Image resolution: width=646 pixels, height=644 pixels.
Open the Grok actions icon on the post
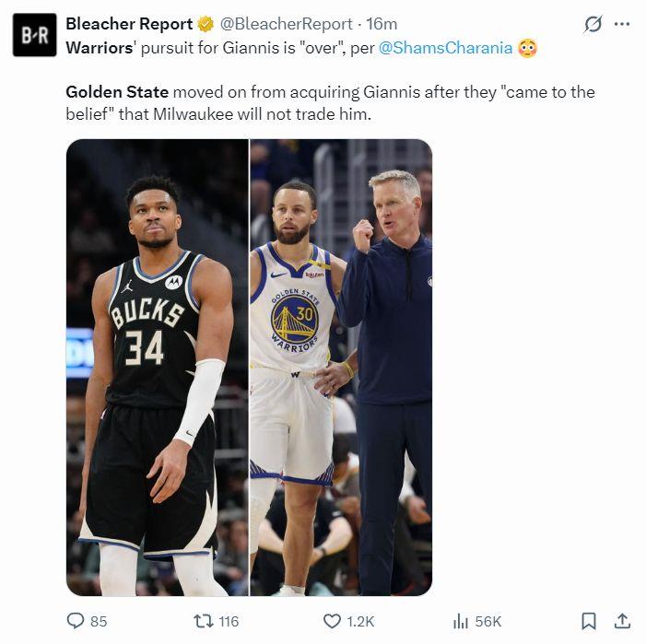[593, 25]
